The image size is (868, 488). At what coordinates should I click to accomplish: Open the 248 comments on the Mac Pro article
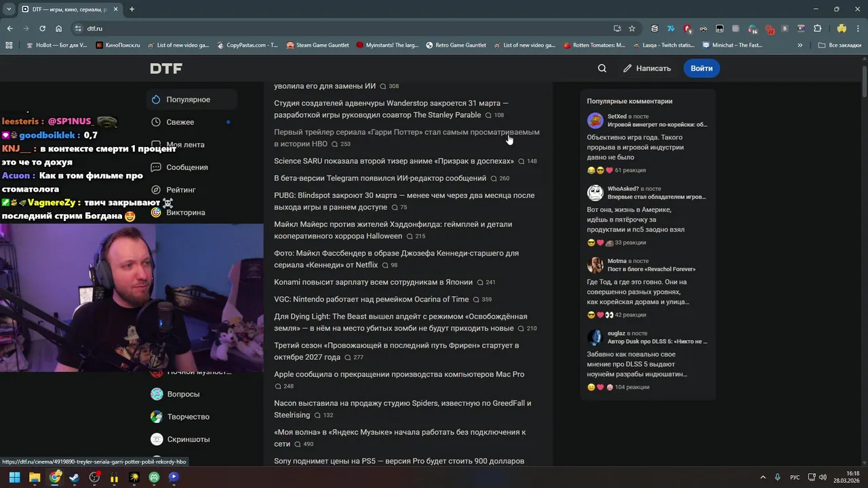(283, 386)
